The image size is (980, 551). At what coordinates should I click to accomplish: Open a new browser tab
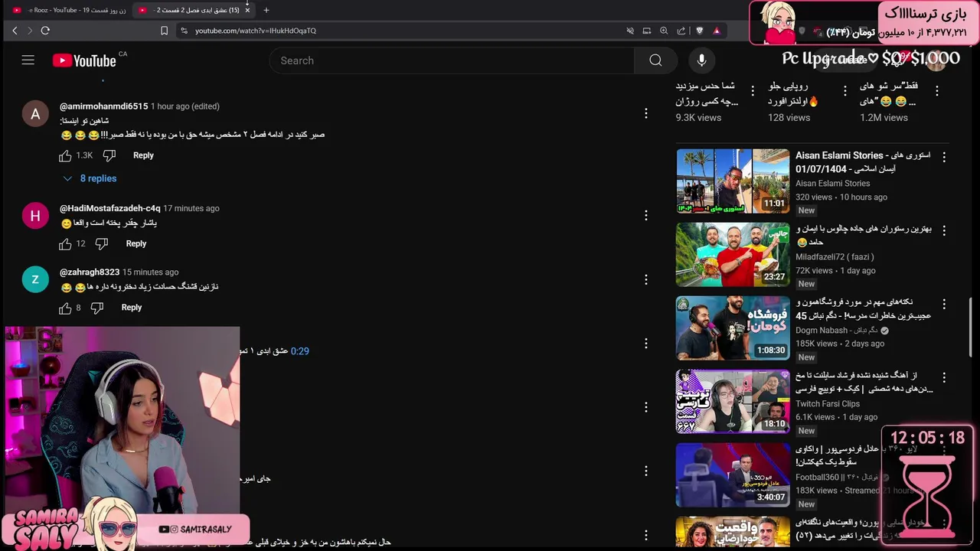click(266, 10)
